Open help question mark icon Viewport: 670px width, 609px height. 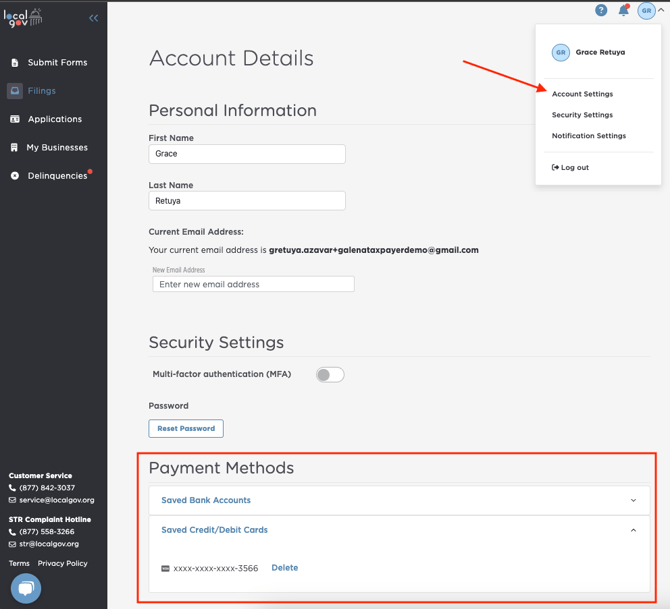(601, 10)
